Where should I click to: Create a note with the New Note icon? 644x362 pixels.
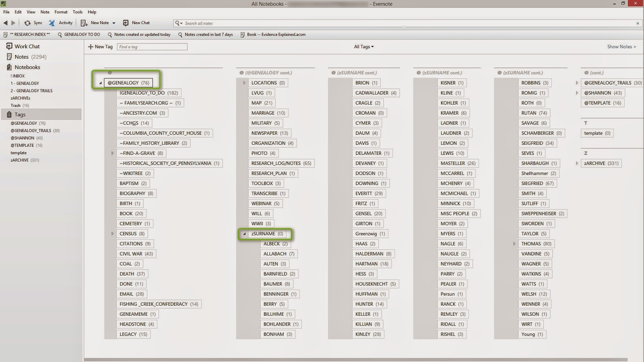coord(84,23)
